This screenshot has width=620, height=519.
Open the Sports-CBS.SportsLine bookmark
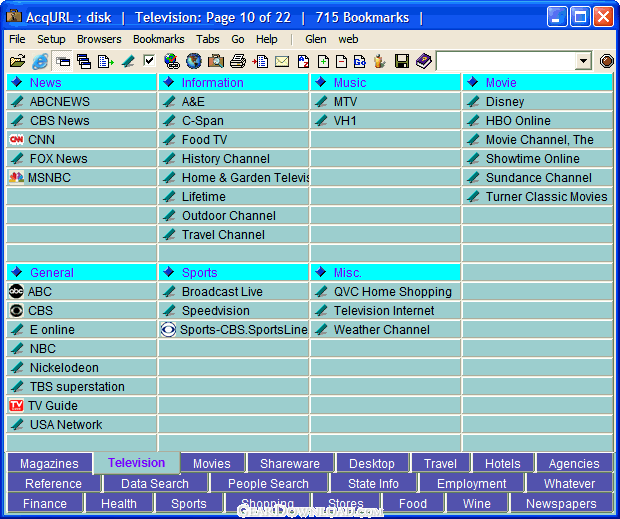pyautogui.click(x=234, y=330)
